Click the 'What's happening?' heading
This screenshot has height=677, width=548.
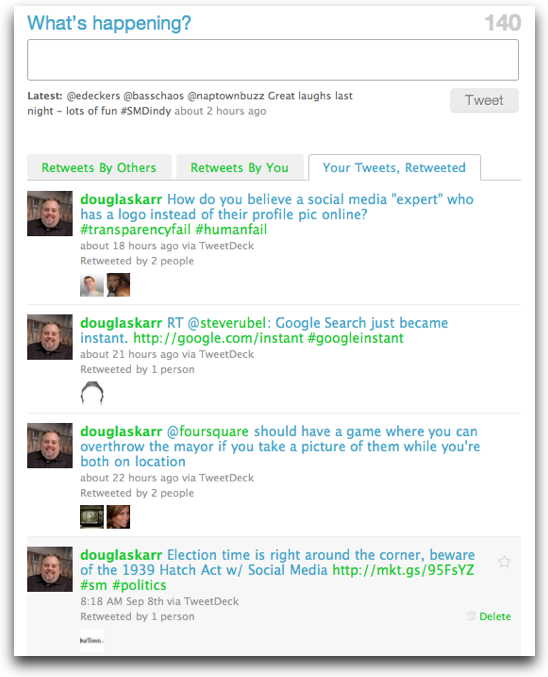coord(109,23)
